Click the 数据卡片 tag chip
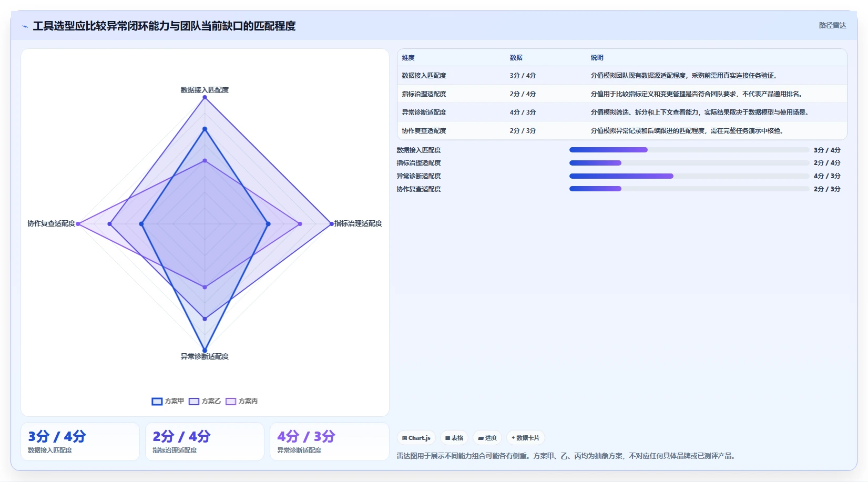The image size is (868, 482). coord(526,438)
